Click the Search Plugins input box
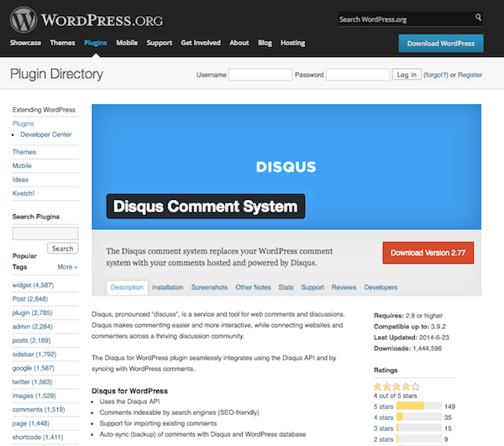 tap(45, 233)
